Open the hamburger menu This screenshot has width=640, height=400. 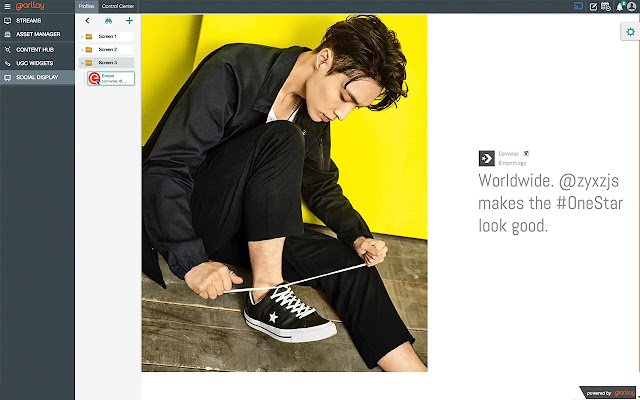(7, 7)
